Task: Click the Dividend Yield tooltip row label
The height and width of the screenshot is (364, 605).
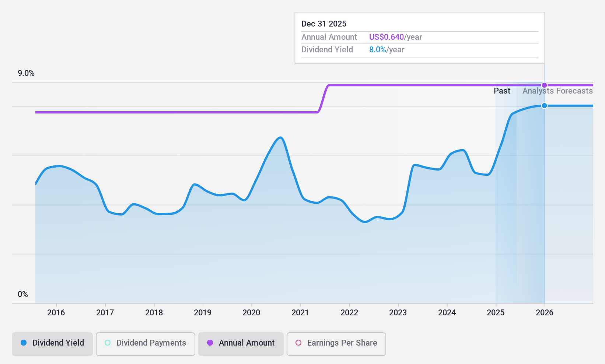Action: point(327,50)
